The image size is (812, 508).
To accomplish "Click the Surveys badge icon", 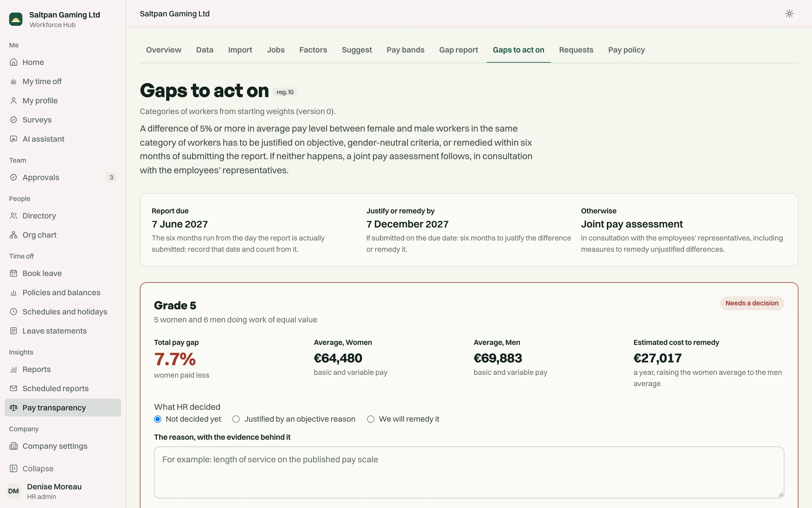I will click(x=14, y=120).
